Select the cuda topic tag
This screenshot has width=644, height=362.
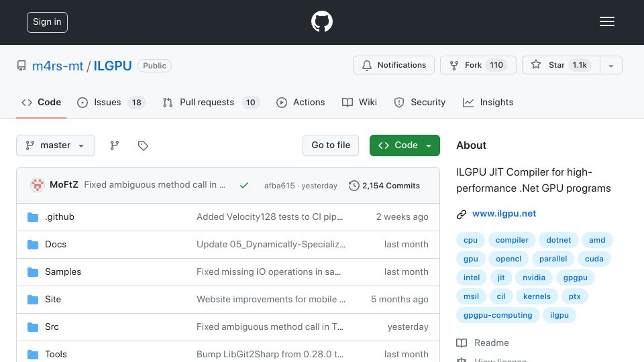click(x=594, y=259)
